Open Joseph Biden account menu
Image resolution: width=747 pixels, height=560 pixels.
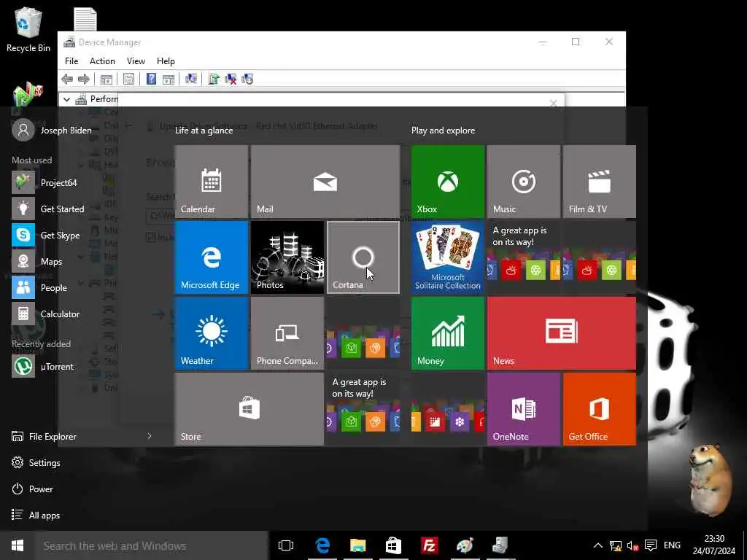(53, 130)
